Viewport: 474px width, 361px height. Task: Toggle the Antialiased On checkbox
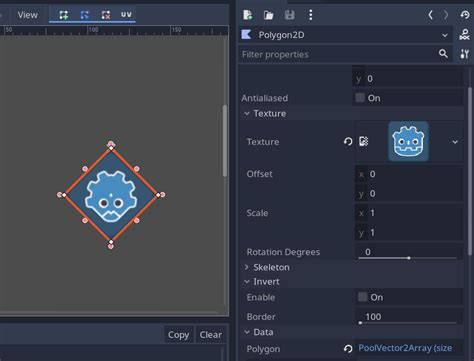[360, 98]
